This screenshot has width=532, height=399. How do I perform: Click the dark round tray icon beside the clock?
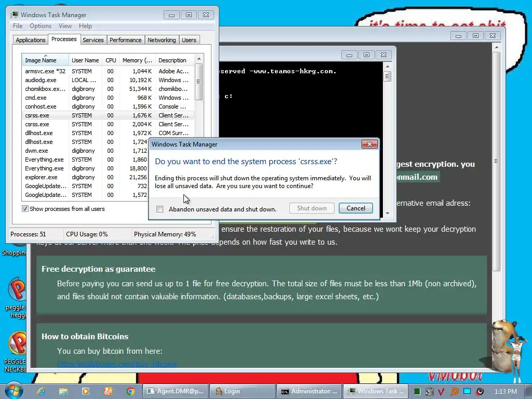pos(480,392)
